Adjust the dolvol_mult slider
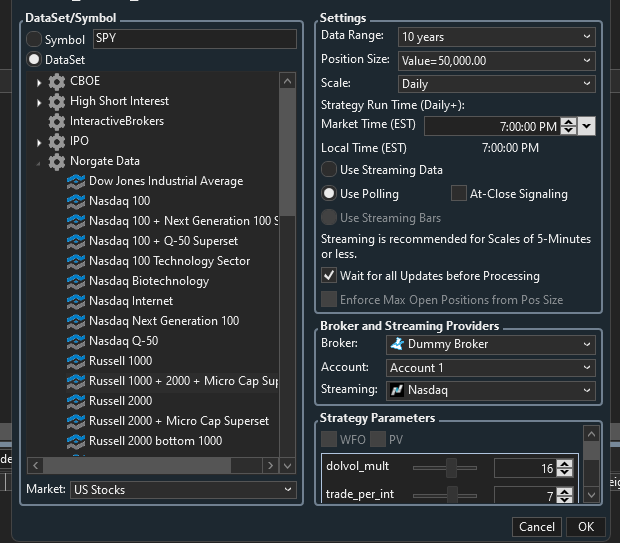The width and height of the screenshot is (620, 543). pyautogui.click(x=451, y=468)
